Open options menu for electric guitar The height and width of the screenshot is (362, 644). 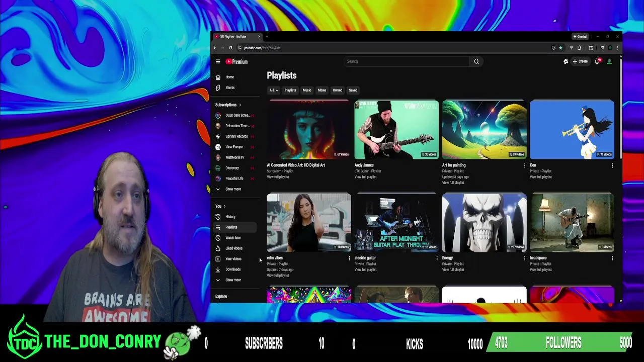pyautogui.click(x=437, y=258)
